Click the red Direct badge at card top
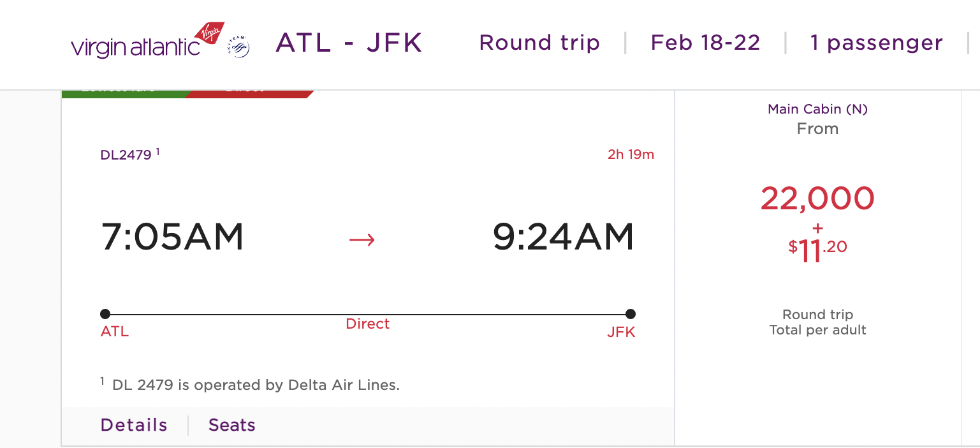The height and width of the screenshot is (448, 980). [x=249, y=93]
